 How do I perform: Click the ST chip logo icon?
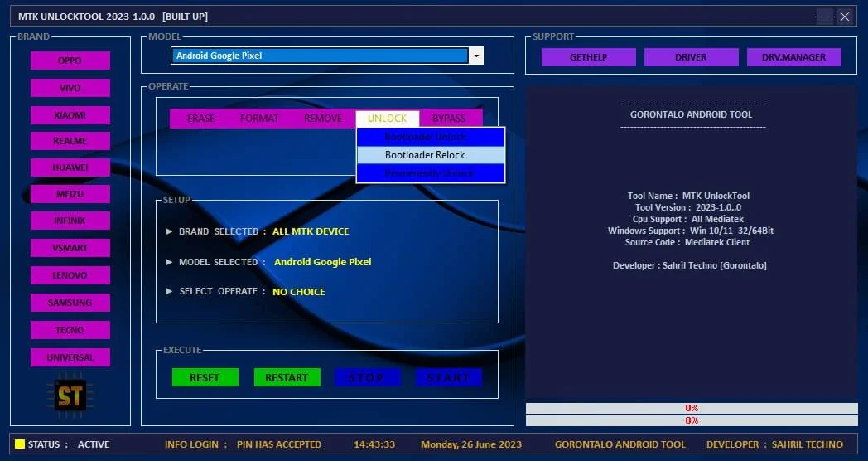(x=70, y=395)
